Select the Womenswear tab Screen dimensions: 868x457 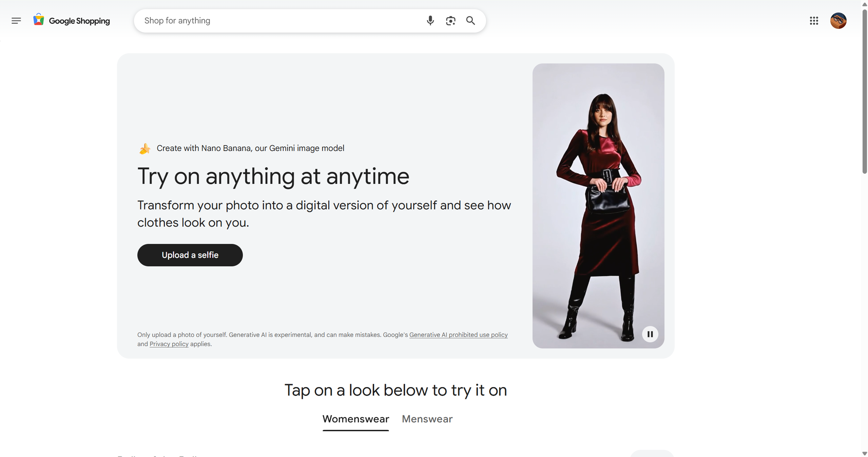pyautogui.click(x=355, y=419)
